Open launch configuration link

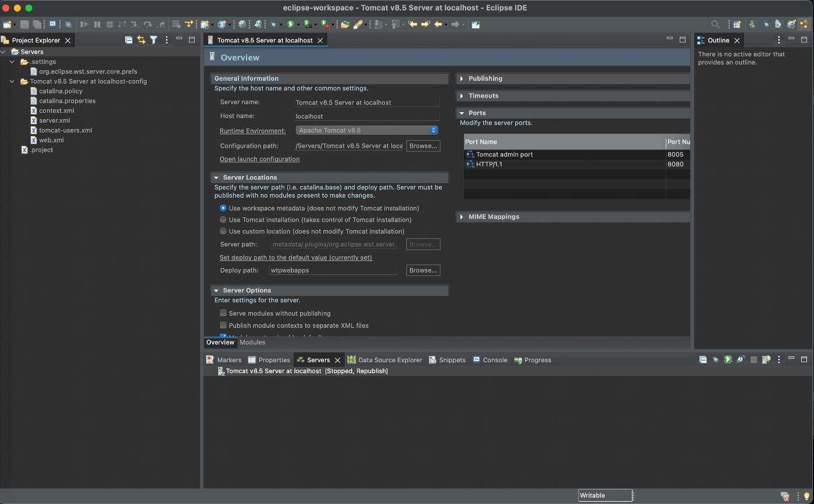[x=259, y=159]
